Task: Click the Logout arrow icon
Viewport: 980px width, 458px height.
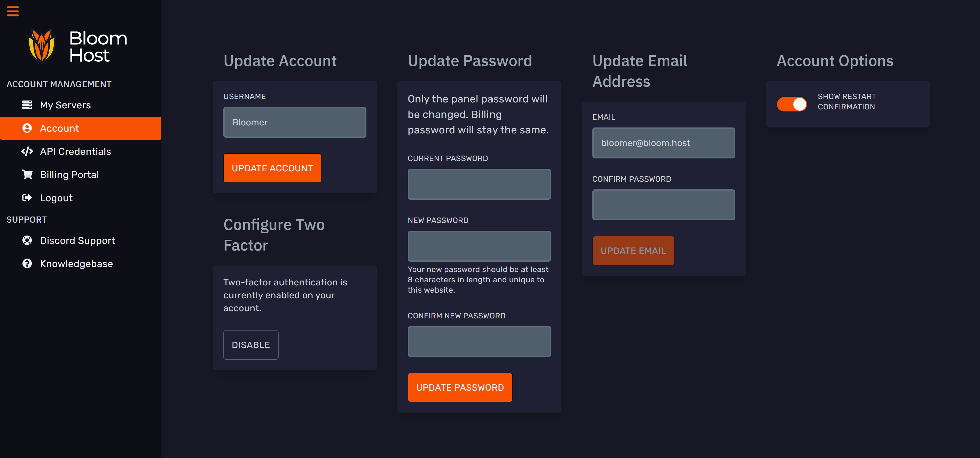Action: (x=27, y=198)
